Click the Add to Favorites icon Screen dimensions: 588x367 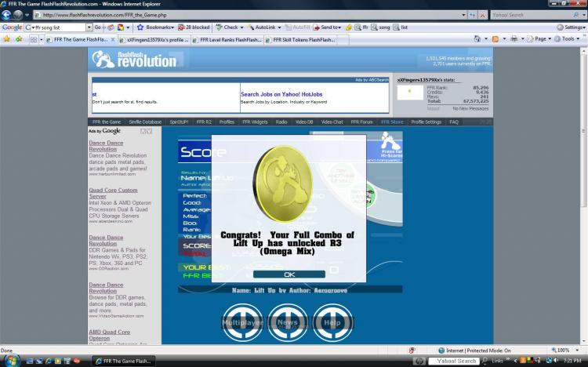tap(19, 39)
